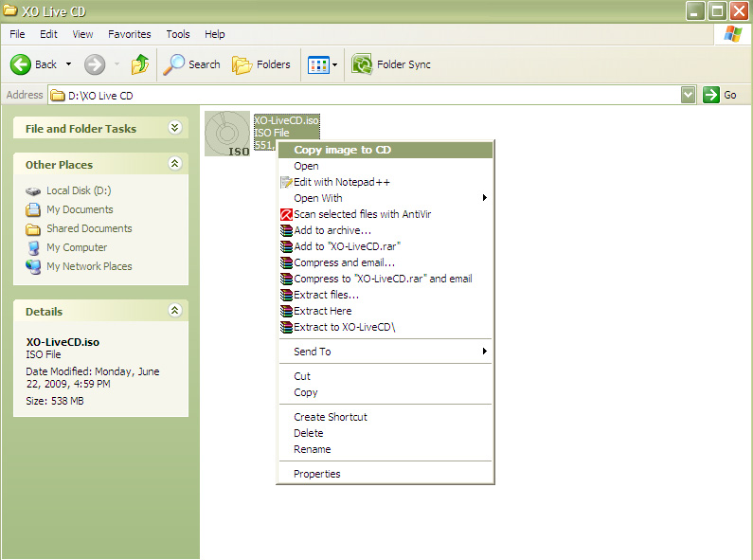
Task: Open the File menu
Action: [x=17, y=34]
